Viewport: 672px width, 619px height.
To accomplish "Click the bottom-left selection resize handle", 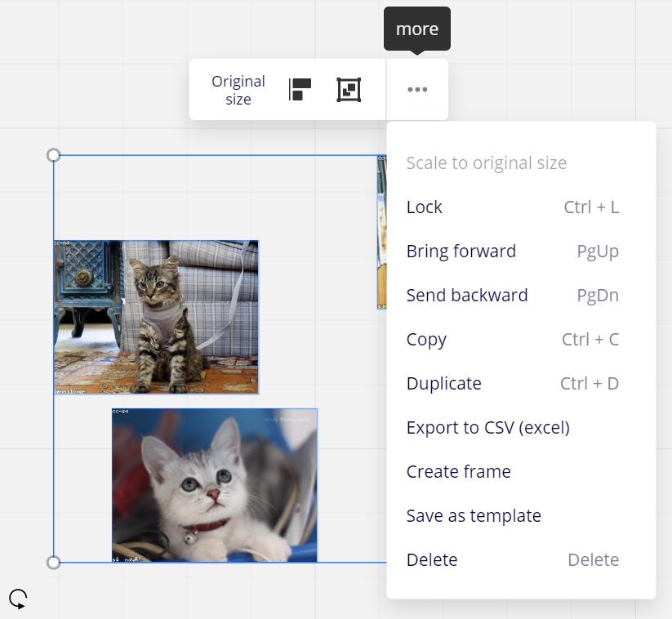I will pyautogui.click(x=54, y=562).
